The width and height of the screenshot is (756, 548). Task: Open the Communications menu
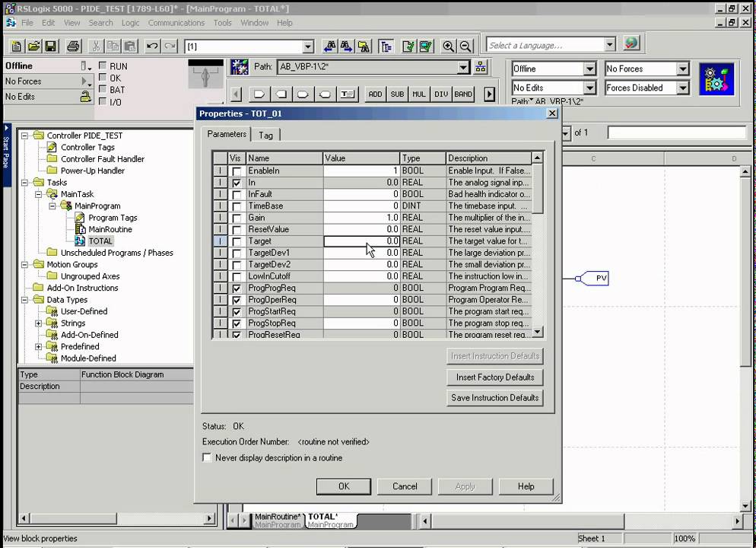(x=176, y=23)
